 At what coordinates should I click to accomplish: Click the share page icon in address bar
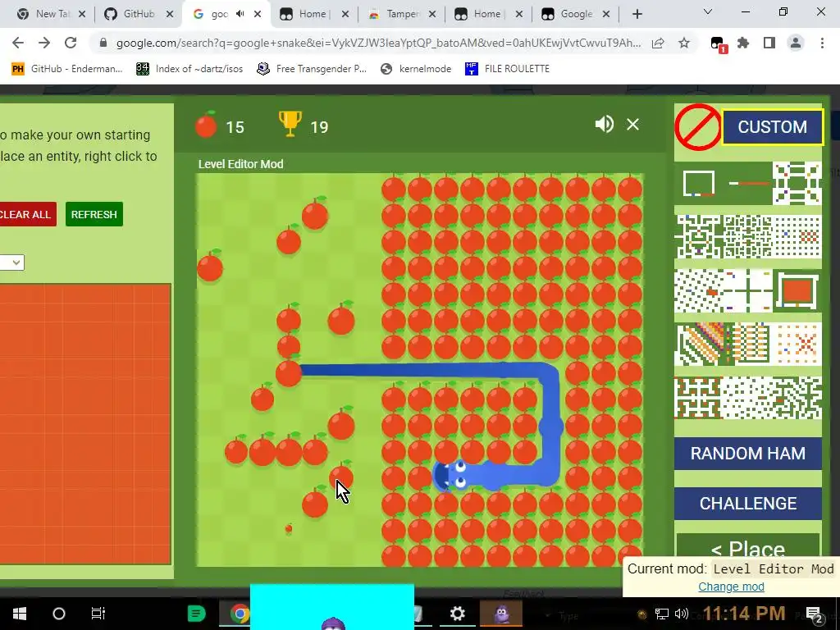pos(658,43)
